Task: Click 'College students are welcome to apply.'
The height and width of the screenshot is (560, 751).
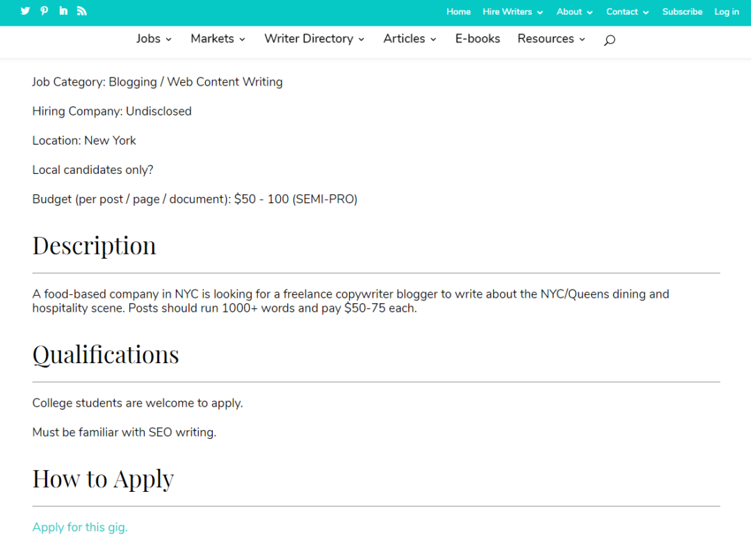Action: click(138, 403)
